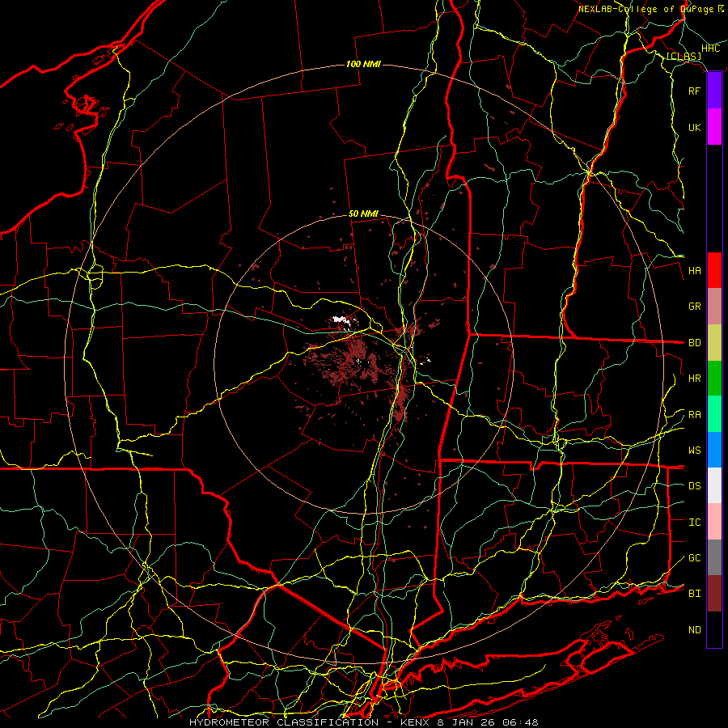Pick the light green RA legend swatch

click(714, 414)
